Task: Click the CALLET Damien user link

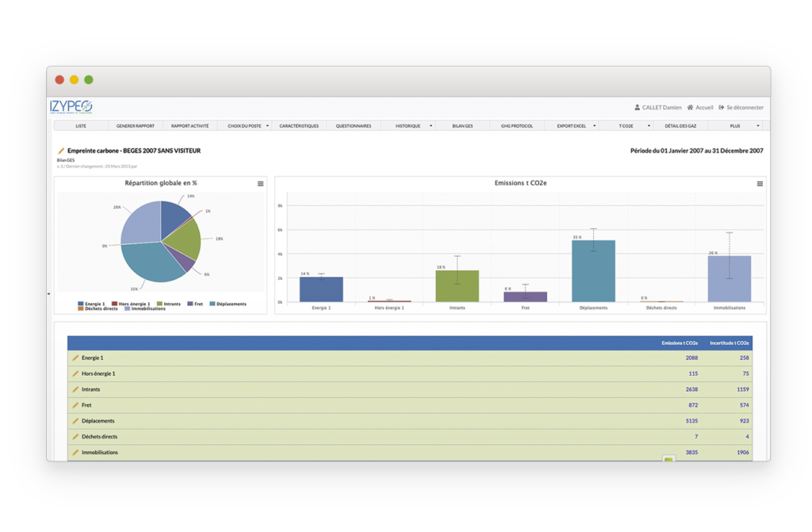Action: click(x=662, y=108)
